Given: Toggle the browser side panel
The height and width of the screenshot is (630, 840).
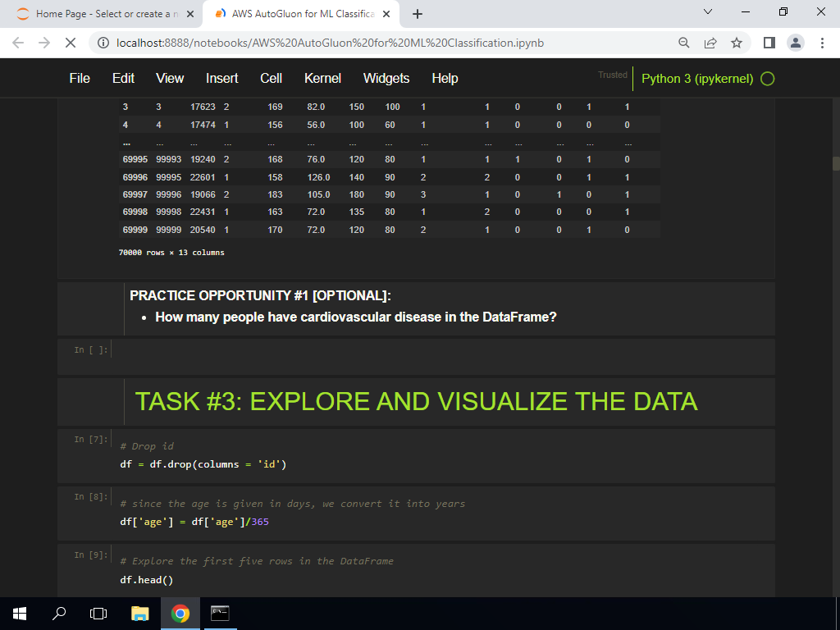Looking at the screenshot, I should pyautogui.click(x=769, y=43).
